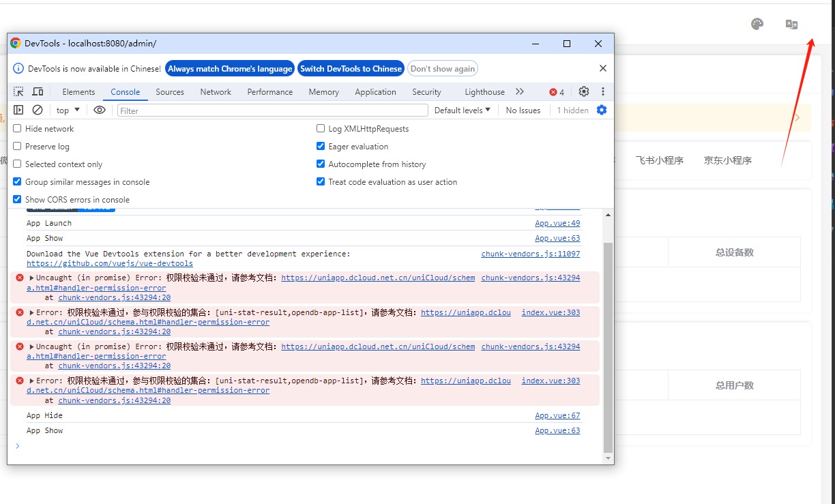Image resolution: width=835 pixels, height=504 pixels.
Task: Click Always match Chrome's language button
Action: [x=230, y=69]
